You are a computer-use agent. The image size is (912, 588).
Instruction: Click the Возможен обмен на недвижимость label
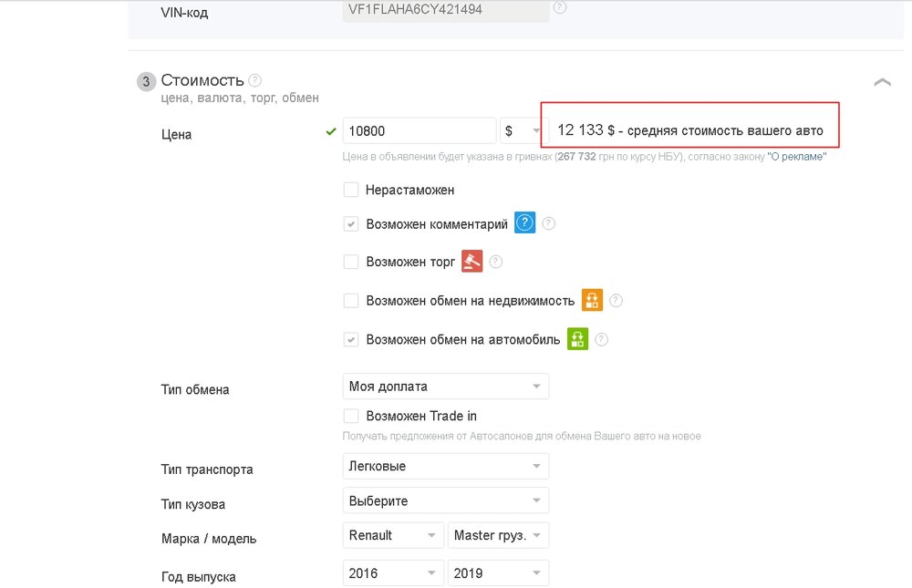470,301
